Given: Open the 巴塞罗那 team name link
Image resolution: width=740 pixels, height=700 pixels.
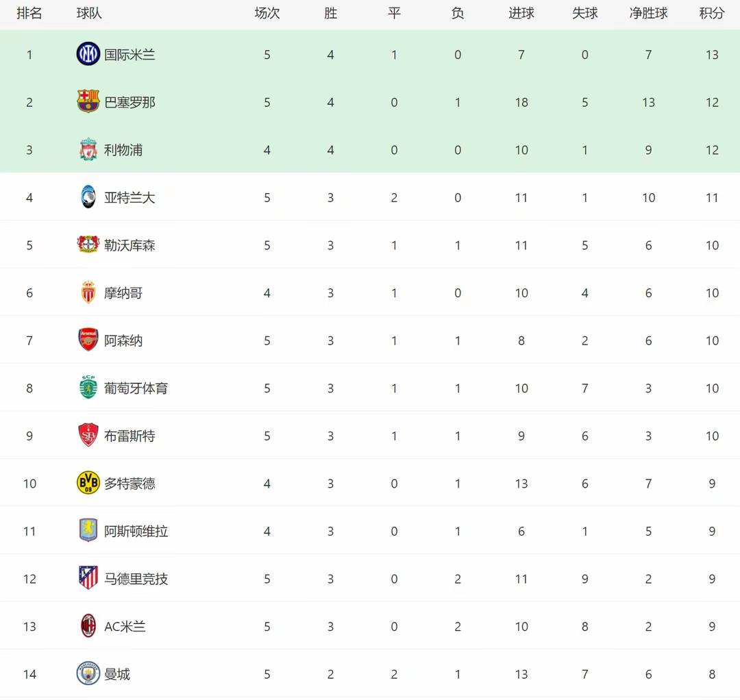Looking at the screenshot, I should (129, 103).
